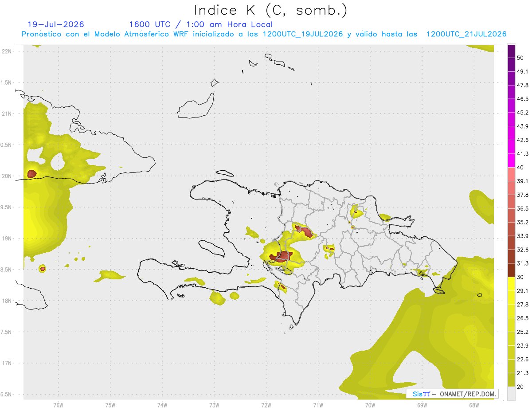Click the colorbar label '29.1'
Screen dimensions: 532x411
tap(523, 290)
